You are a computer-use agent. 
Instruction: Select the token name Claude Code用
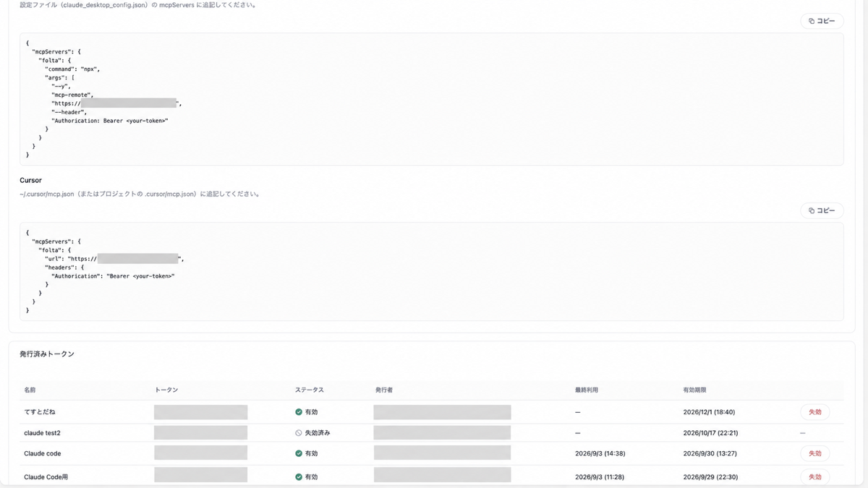coord(46,477)
